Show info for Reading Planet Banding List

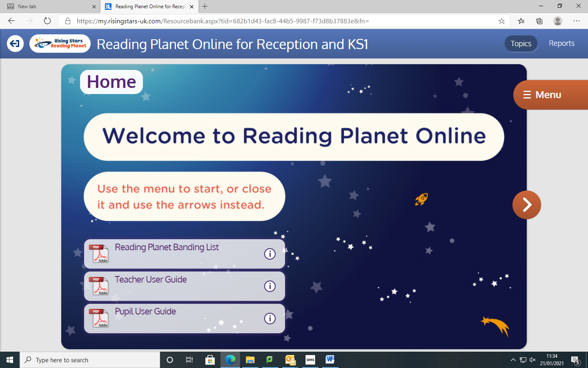[x=270, y=254]
